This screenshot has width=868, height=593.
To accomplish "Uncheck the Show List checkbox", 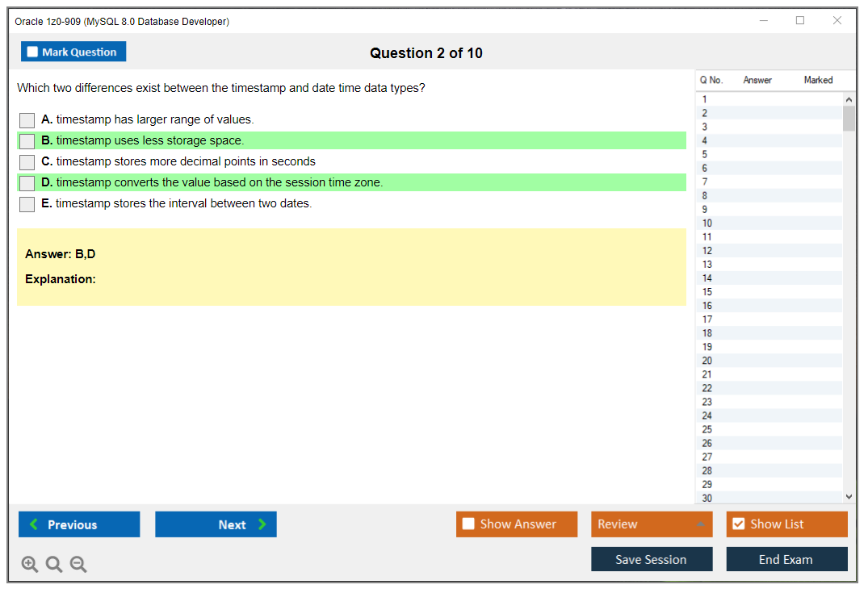I will [x=738, y=524].
